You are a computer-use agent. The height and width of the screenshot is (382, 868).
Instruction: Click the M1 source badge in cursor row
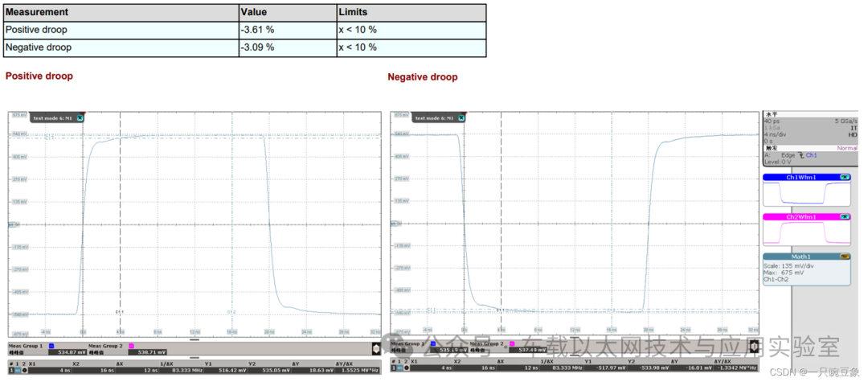15,370
